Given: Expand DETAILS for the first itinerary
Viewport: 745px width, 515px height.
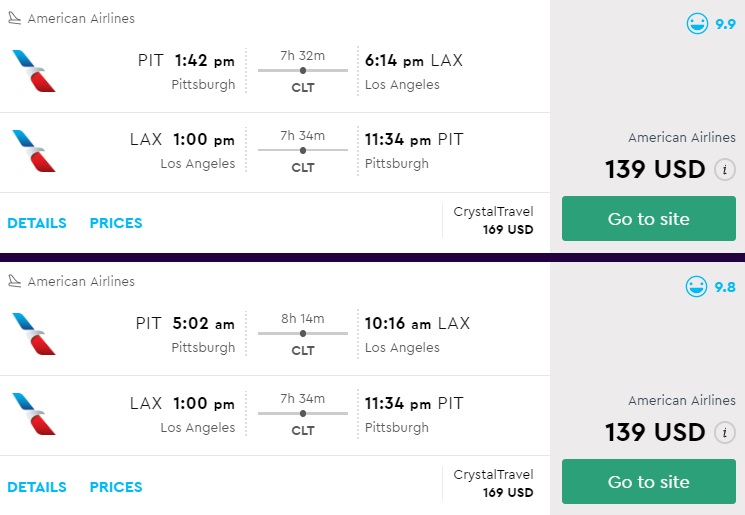Looking at the screenshot, I should click(37, 223).
